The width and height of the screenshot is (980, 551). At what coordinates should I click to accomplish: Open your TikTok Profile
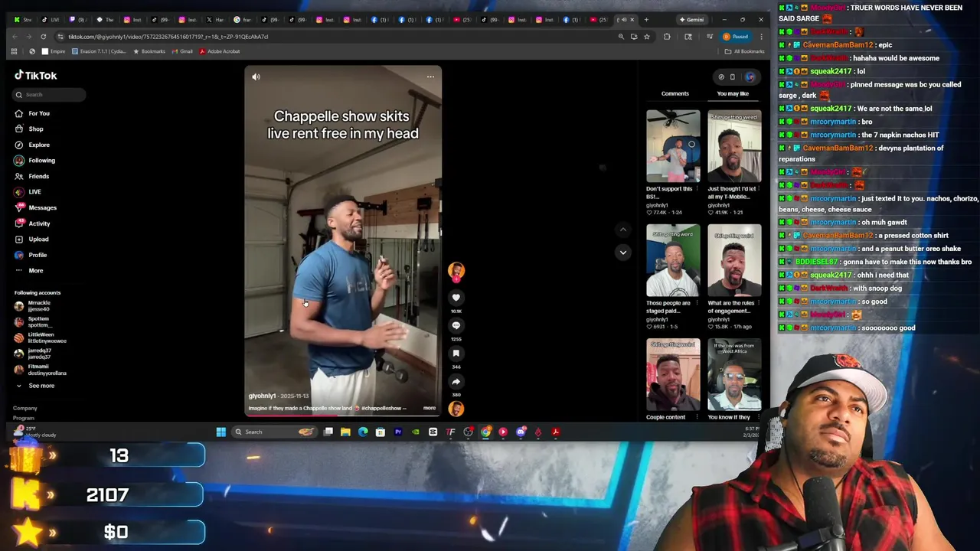pyautogui.click(x=31, y=255)
